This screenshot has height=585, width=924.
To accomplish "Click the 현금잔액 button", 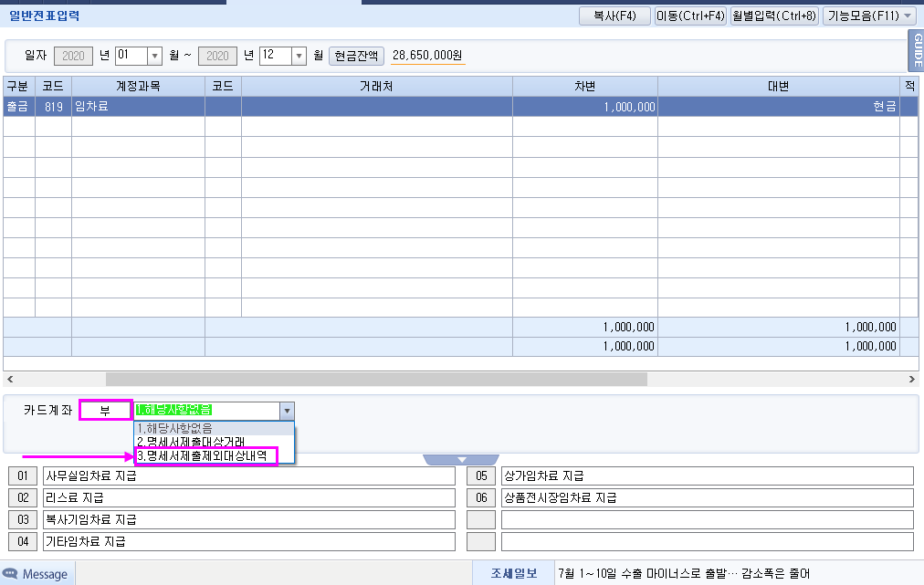I will 356,56.
